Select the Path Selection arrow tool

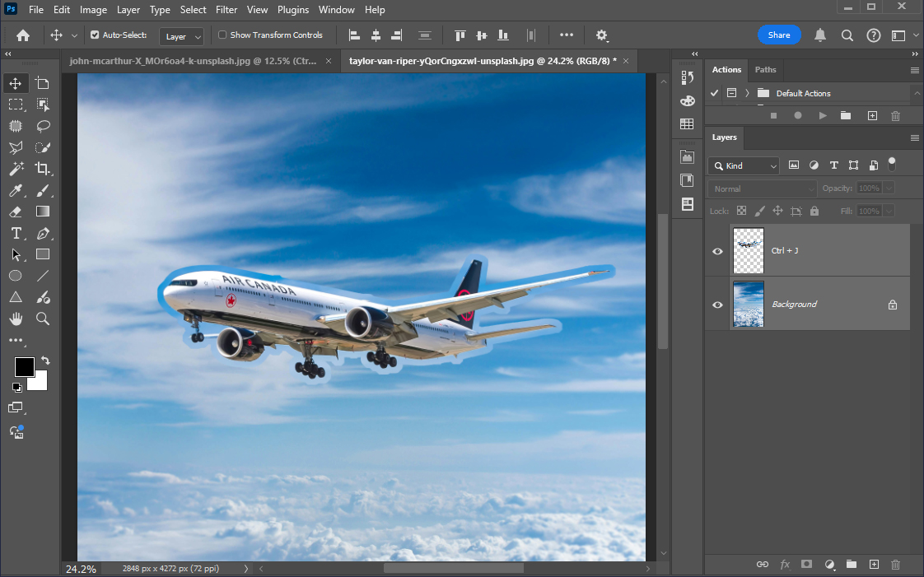(16, 254)
